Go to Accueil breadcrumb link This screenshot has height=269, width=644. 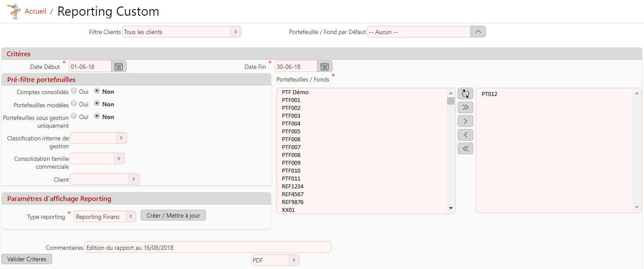point(35,11)
